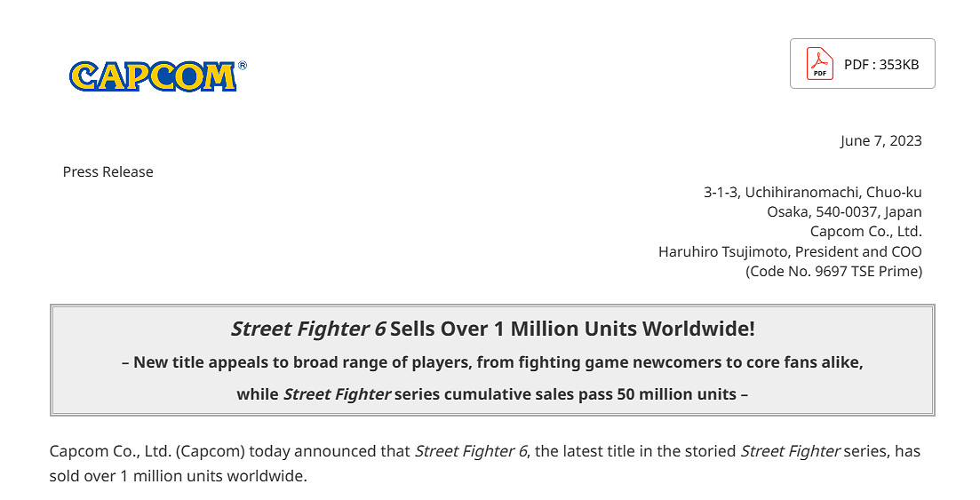Image resolution: width=980 pixels, height=500 pixels.
Task: Click the Osaka, 540-0037, Japan line
Action: coord(844,211)
